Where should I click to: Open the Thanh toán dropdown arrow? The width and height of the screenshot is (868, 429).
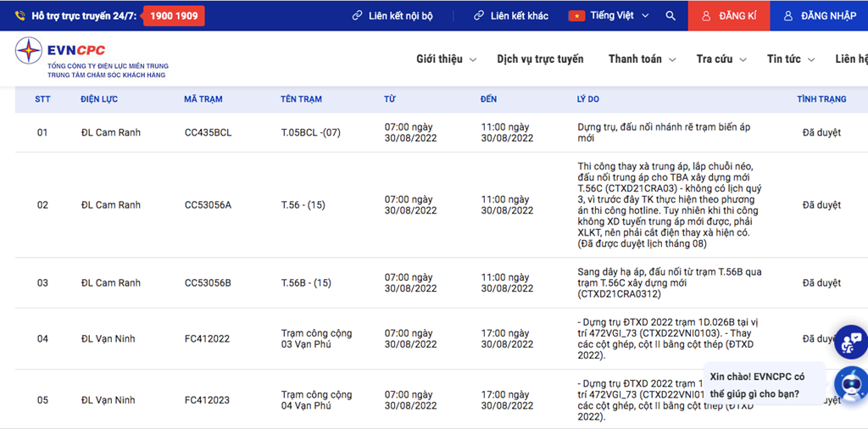point(672,59)
